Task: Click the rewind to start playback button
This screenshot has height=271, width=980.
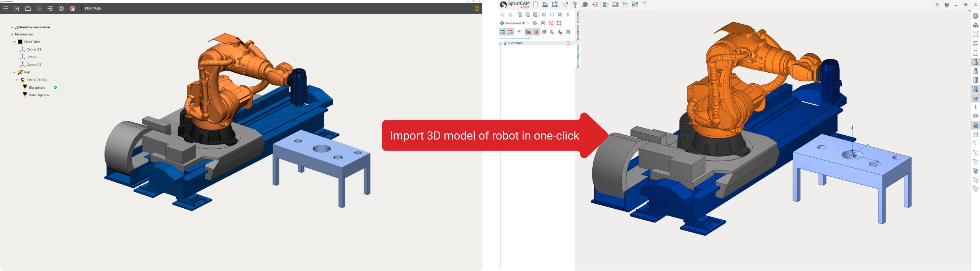Action: coord(544,15)
